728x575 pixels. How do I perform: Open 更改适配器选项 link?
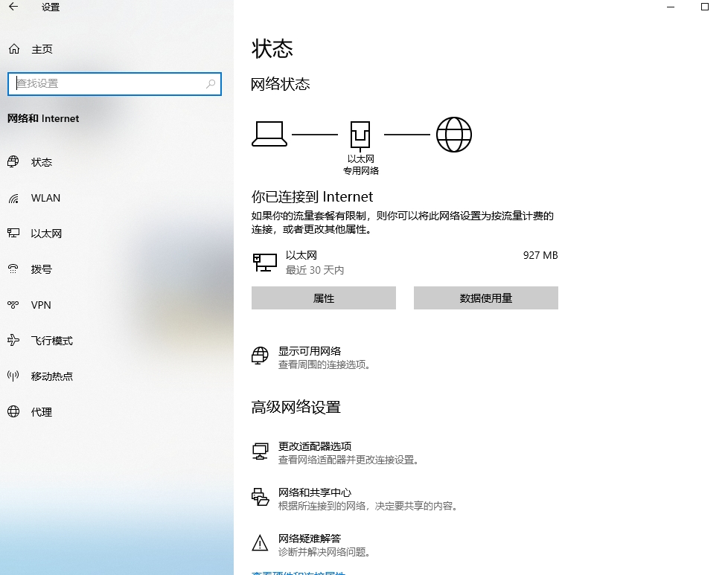[315, 446]
